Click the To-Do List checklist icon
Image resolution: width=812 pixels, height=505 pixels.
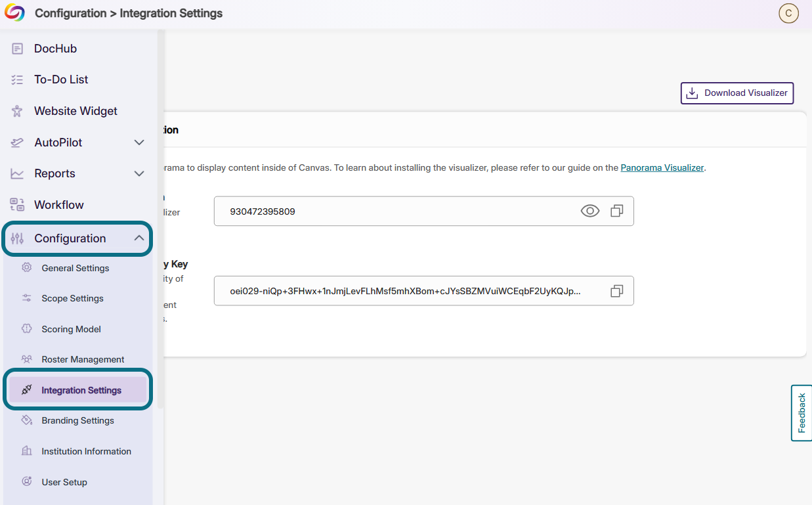pyautogui.click(x=18, y=79)
